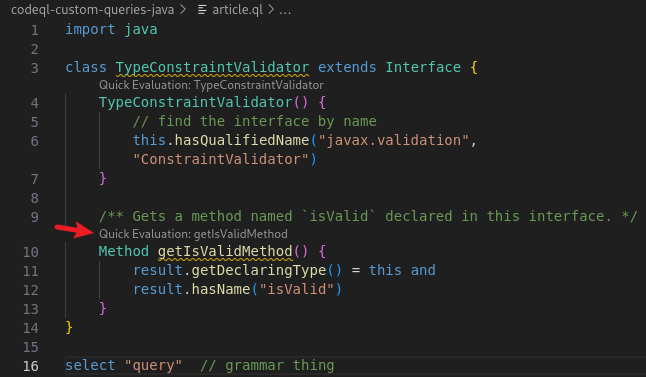Click the '// grammar thing' comment
Image resolution: width=646 pixels, height=377 pixels.
(x=267, y=365)
